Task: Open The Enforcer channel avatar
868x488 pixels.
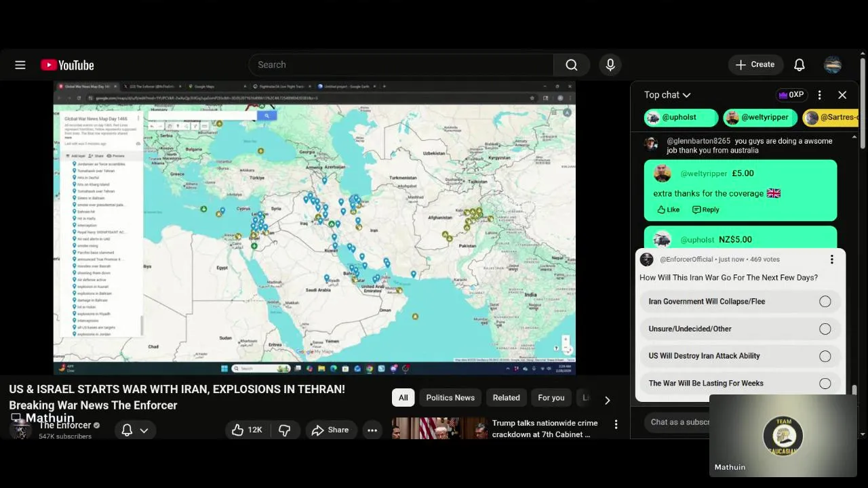Action: coord(20,430)
